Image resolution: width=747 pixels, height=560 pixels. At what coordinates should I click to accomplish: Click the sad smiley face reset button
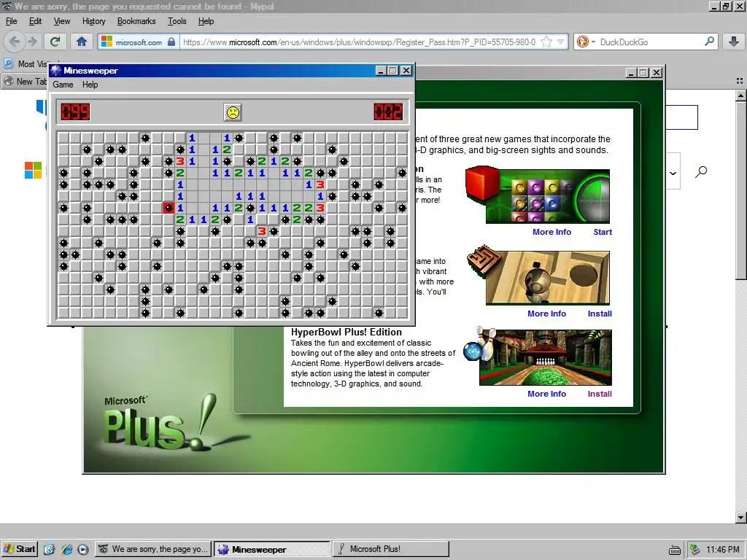click(x=233, y=112)
